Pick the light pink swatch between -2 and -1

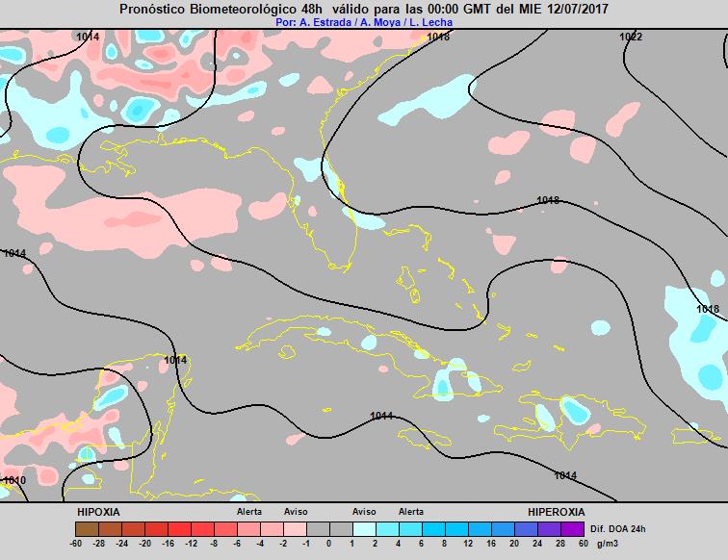pyautogui.click(x=295, y=529)
